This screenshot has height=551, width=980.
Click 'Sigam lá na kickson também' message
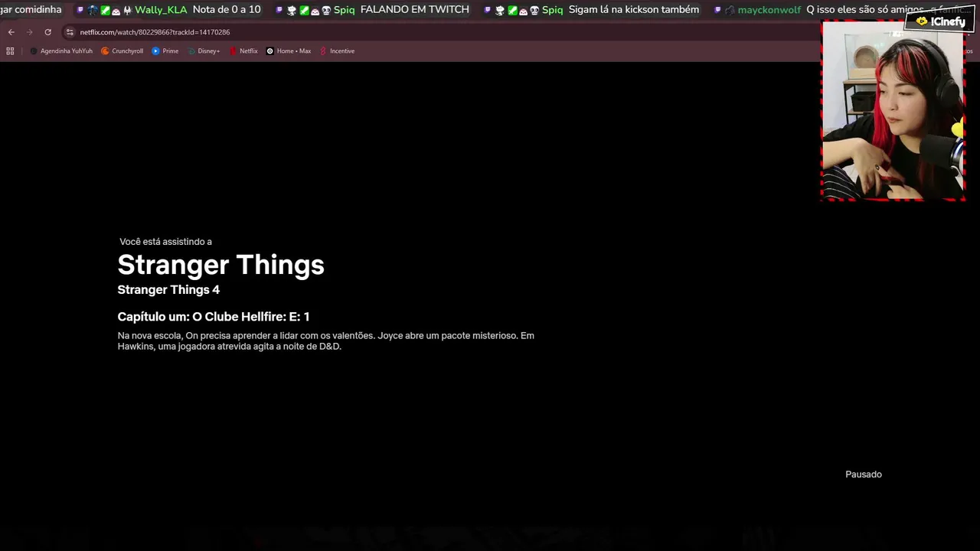tap(634, 10)
